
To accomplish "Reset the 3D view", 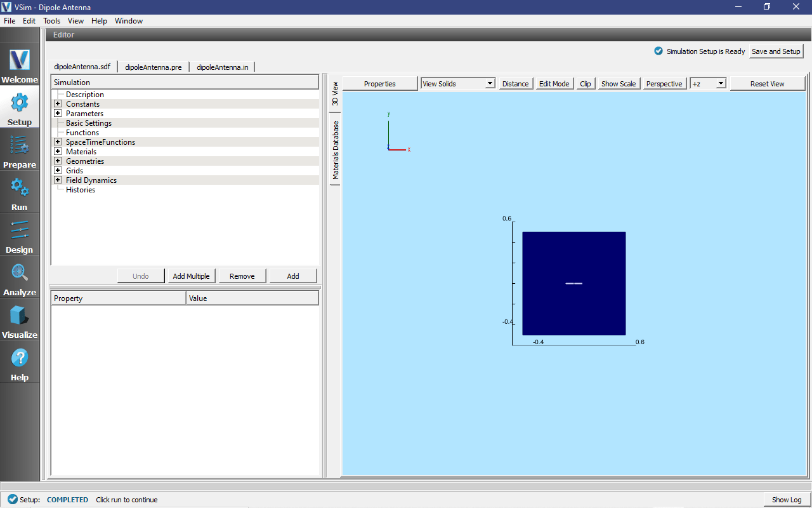I will 768,83.
